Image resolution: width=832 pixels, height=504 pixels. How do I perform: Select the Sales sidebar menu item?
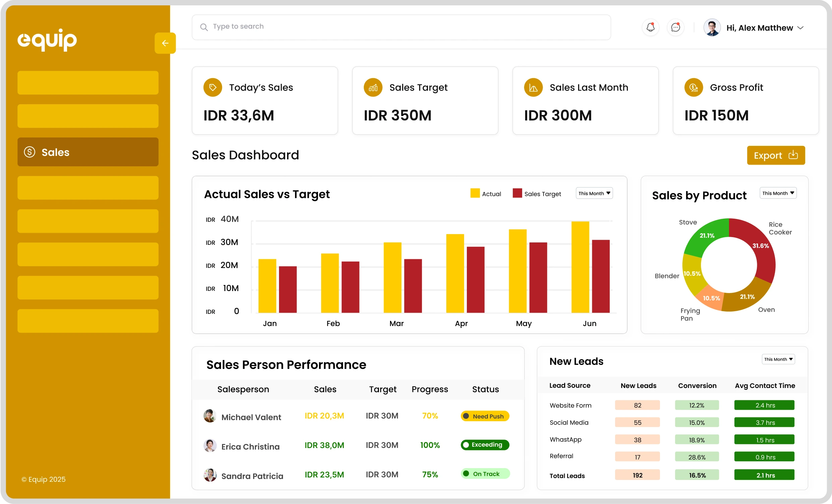tap(55, 152)
